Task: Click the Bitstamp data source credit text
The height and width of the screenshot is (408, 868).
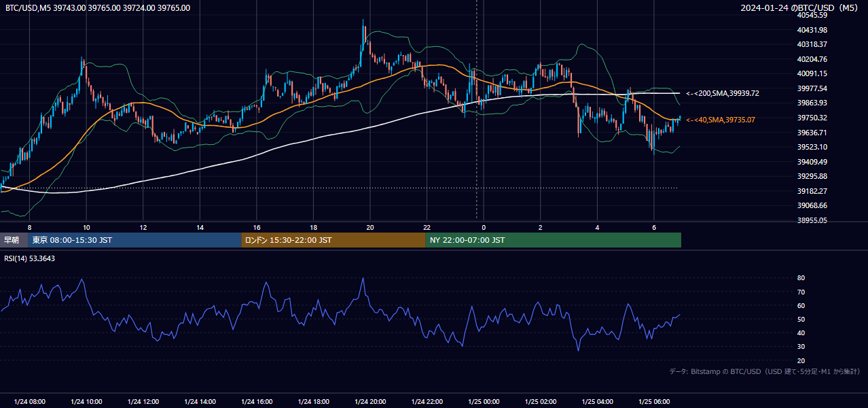Action: [x=765, y=372]
